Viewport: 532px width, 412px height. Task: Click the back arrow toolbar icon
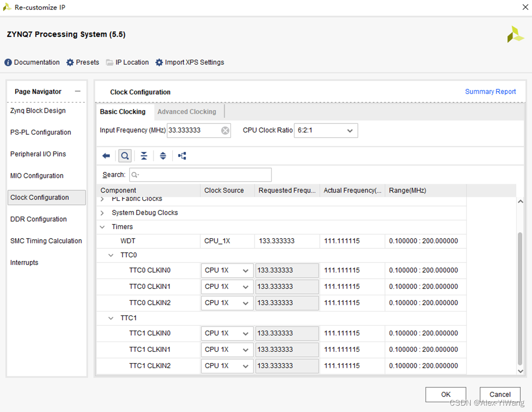click(106, 156)
